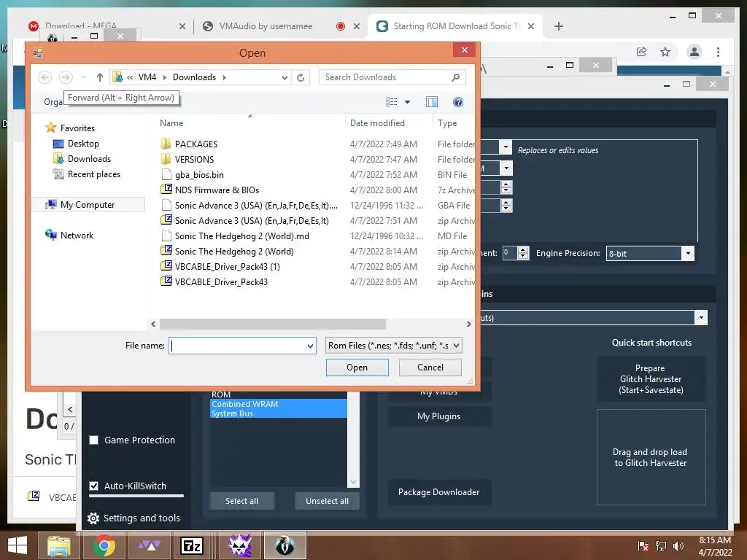Disable the Auto-KillSwitch checkbox

click(x=94, y=486)
